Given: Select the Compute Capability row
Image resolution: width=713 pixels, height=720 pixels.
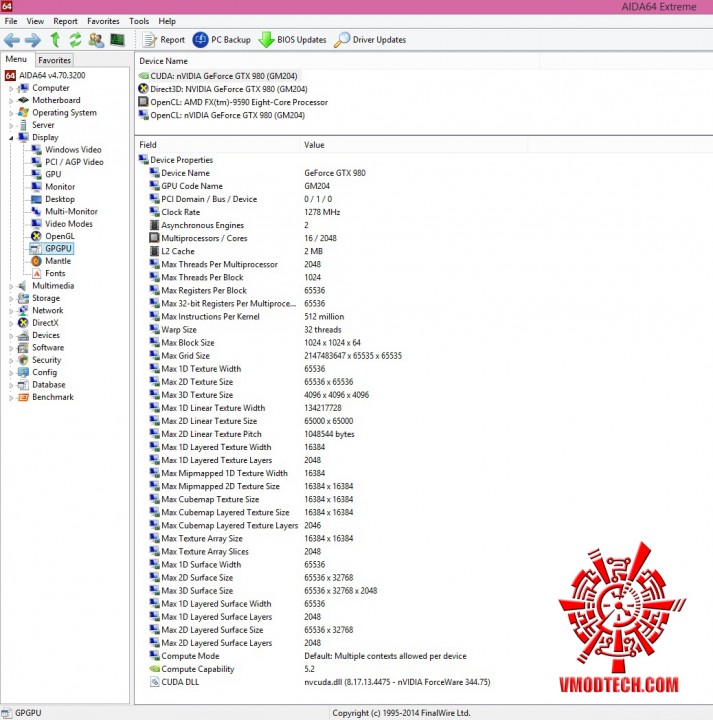Looking at the screenshot, I should pos(232,669).
